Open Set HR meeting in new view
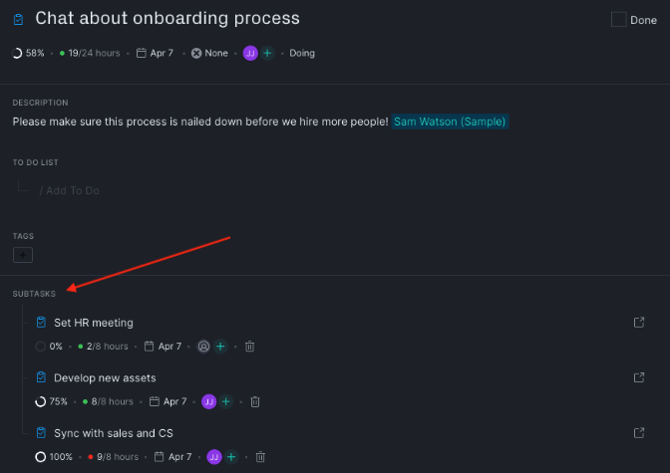This screenshot has height=473, width=670. coord(639,322)
